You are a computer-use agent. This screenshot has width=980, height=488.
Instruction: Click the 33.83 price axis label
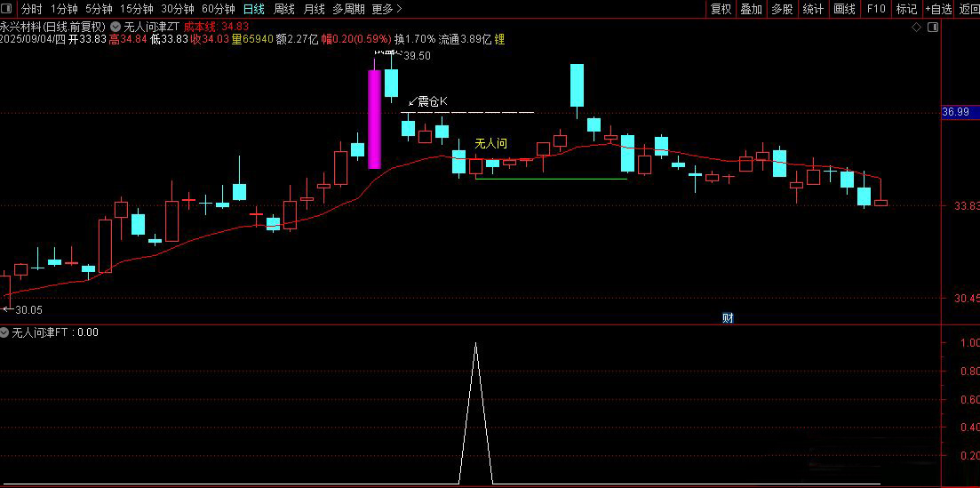click(x=967, y=206)
